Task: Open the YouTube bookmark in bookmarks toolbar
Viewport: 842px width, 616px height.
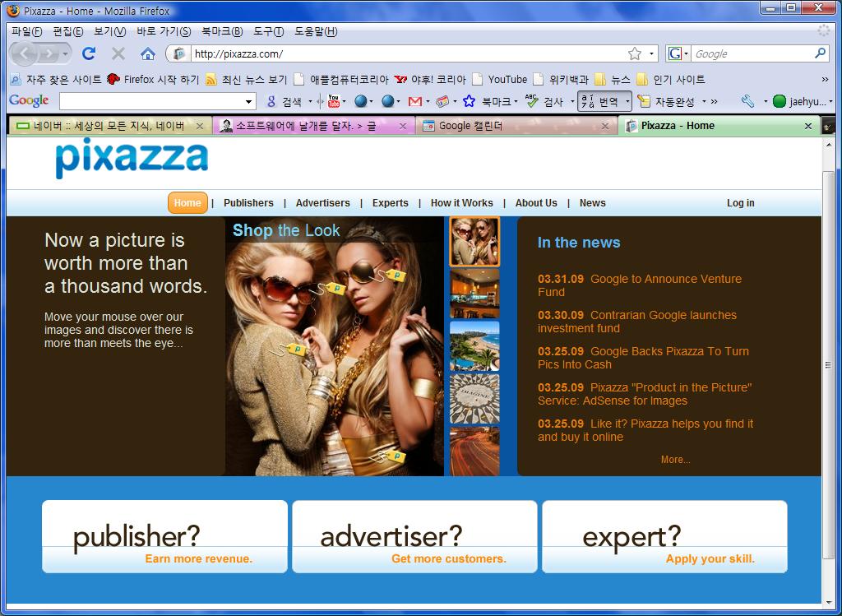Action: (x=501, y=80)
